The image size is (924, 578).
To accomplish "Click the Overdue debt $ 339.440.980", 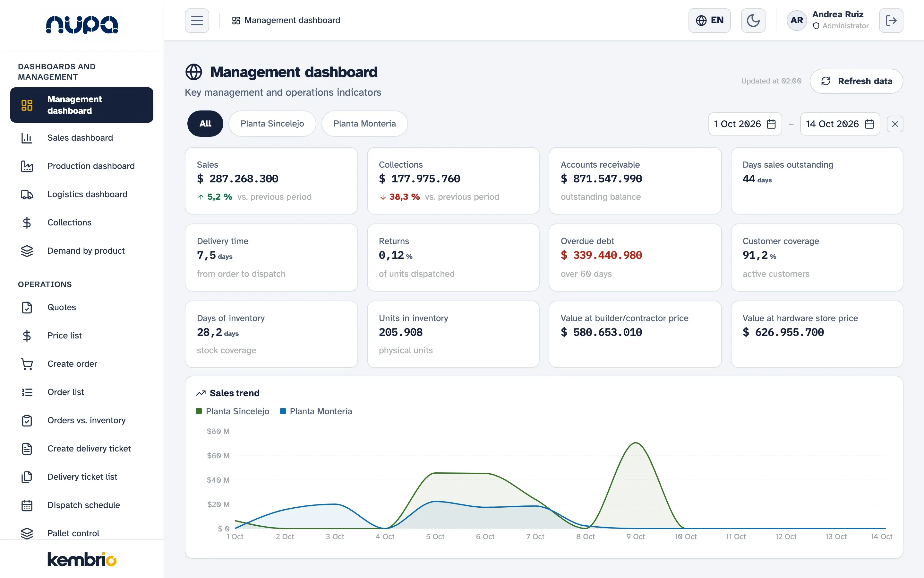I will (x=601, y=255).
